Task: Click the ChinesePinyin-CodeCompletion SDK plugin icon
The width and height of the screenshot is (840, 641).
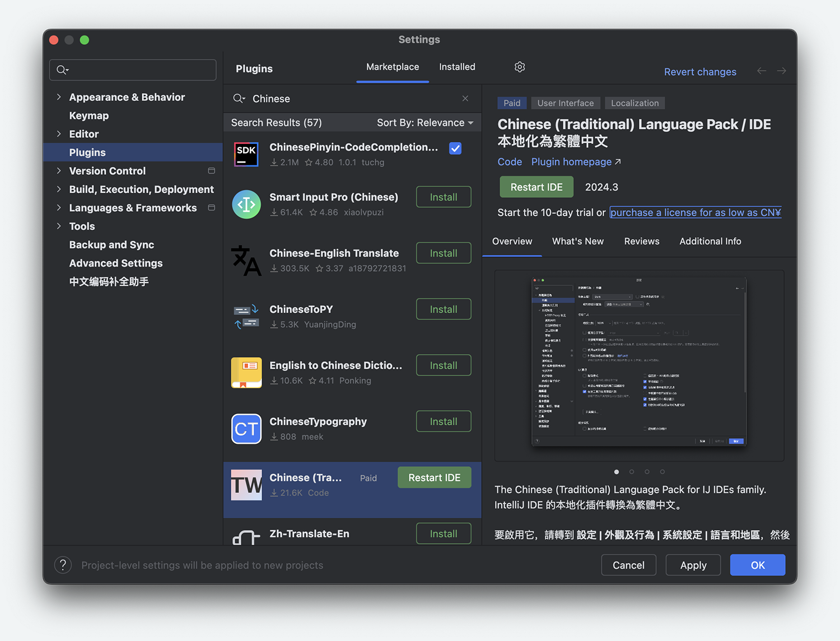Action: [246, 155]
